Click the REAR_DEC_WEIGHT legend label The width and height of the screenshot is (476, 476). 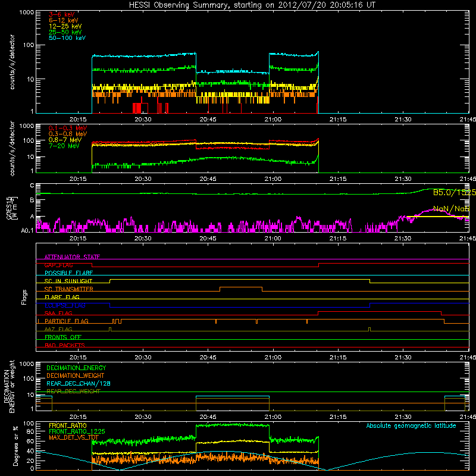click(73, 392)
